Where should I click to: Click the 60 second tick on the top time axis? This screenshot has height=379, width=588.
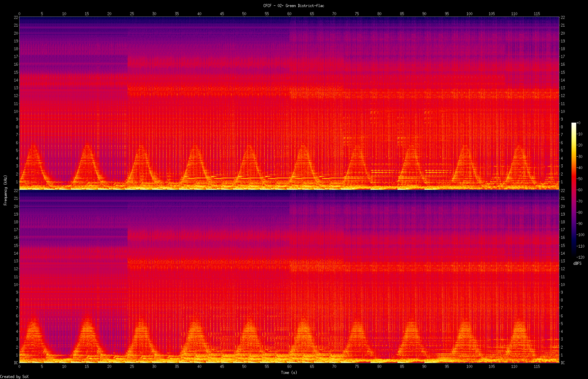289,14
